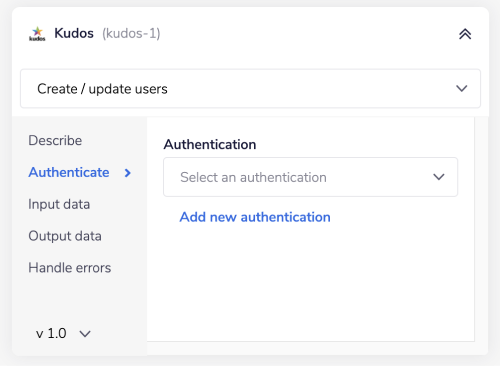Click the (kudos-1) step name
Image resolution: width=500 pixels, height=366 pixels.
tap(131, 34)
